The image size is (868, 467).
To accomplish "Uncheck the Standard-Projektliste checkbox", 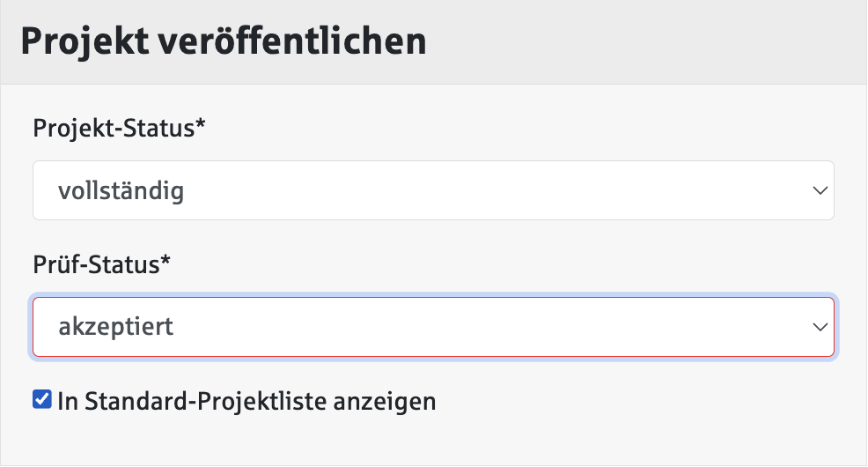I will pyautogui.click(x=41, y=401).
